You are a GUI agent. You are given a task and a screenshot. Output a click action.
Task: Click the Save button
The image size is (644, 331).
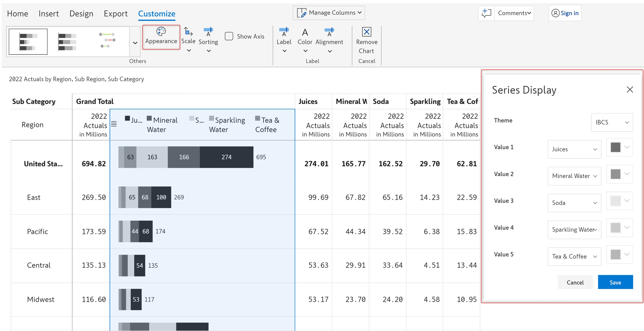[615, 282]
